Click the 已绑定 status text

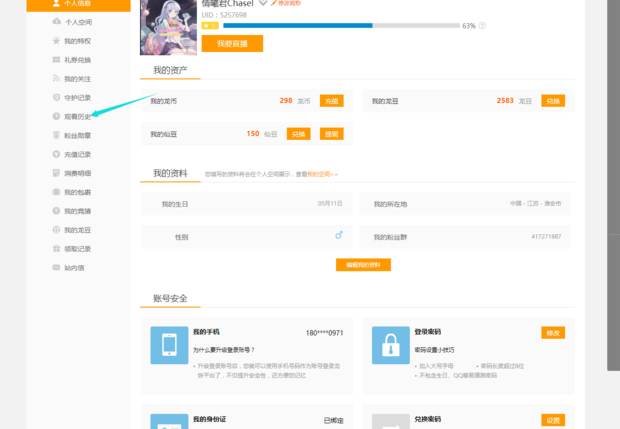pyautogui.click(x=333, y=420)
